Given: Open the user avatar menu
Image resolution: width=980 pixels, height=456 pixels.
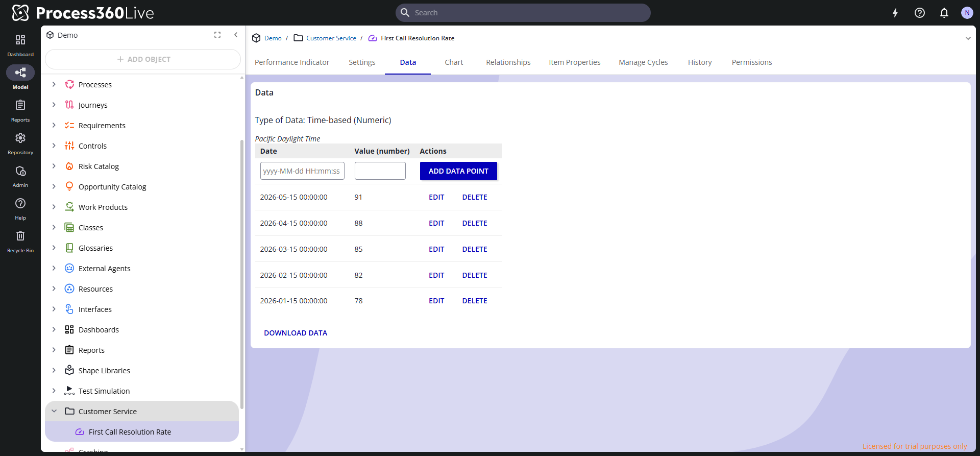Looking at the screenshot, I should [x=967, y=13].
